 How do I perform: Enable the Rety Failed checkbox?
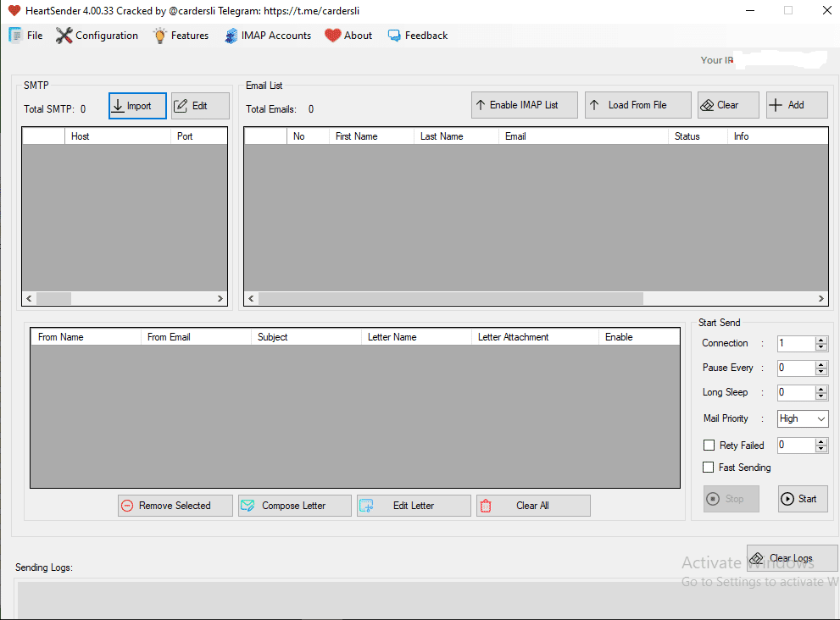click(709, 446)
